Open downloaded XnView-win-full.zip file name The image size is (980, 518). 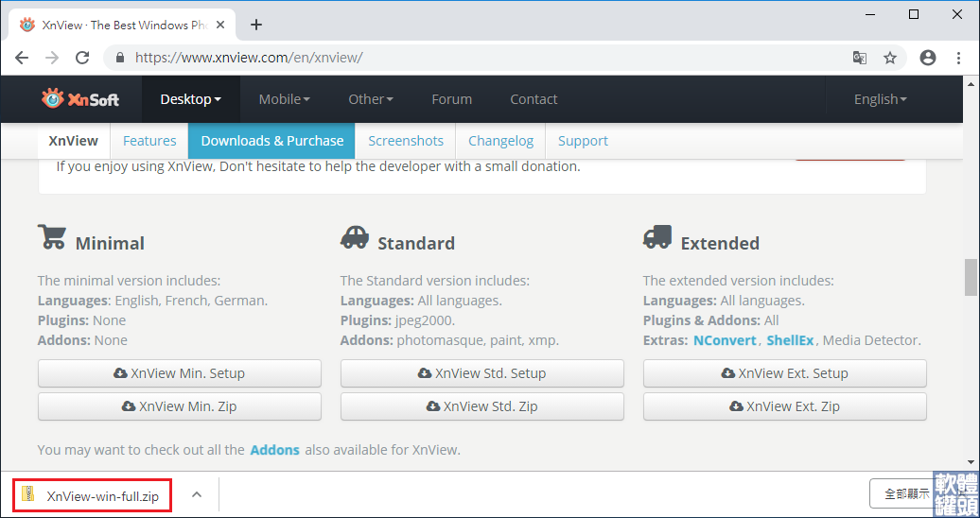[x=102, y=496]
